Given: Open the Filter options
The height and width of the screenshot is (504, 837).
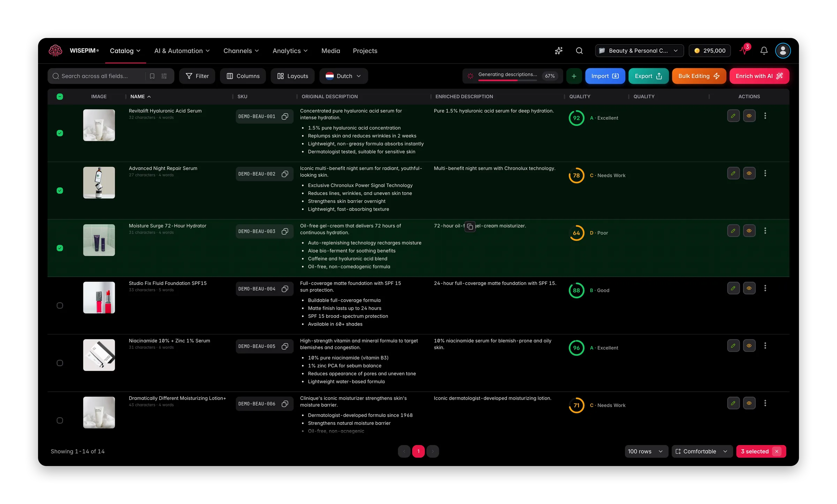Looking at the screenshot, I should click(x=197, y=76).
